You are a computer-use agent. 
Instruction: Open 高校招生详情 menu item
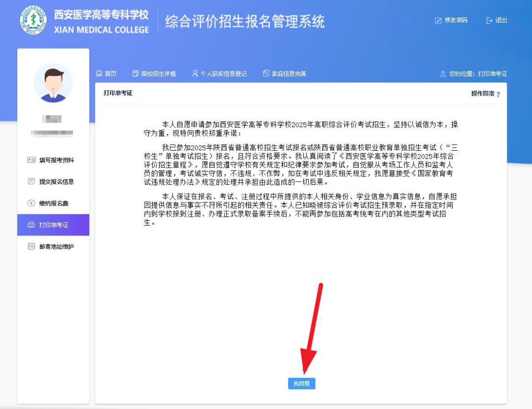158,74
